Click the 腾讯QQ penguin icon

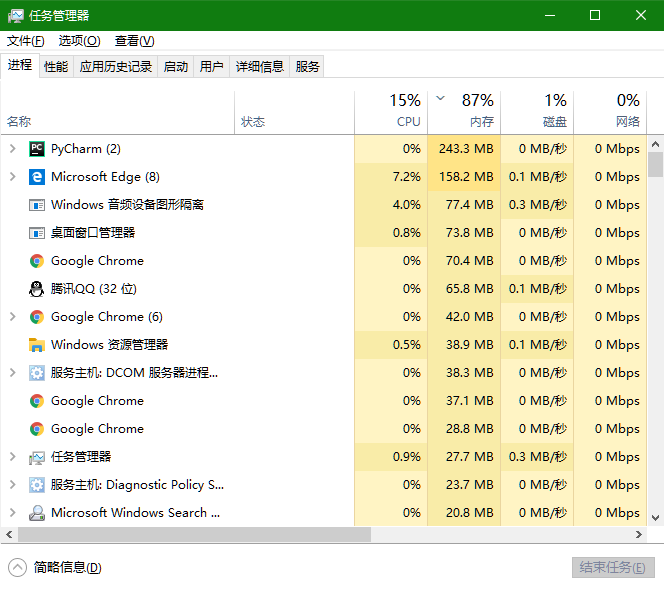(37, 289)
